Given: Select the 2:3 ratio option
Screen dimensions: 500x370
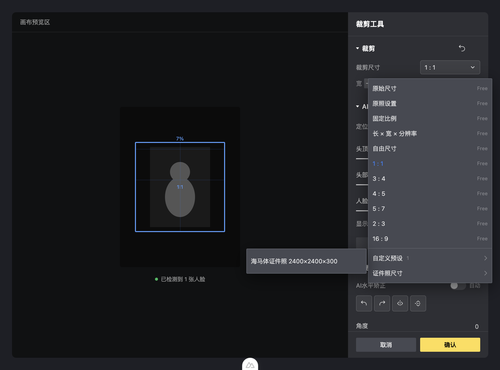Looking at the screenshot, I should click(x=430, y=223).
